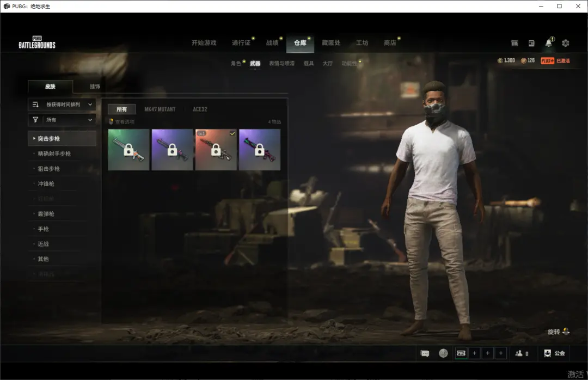Select the green locked rifle skin

128,150
